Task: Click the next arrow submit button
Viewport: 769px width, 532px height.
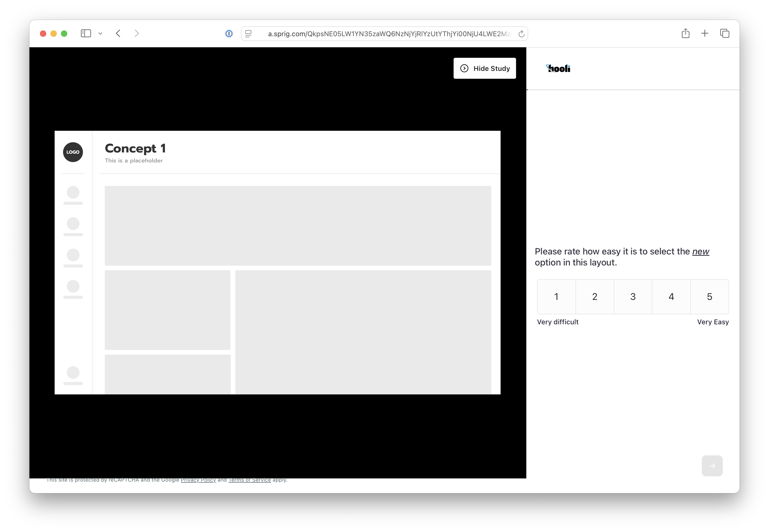Action: (x=712, y=466)
